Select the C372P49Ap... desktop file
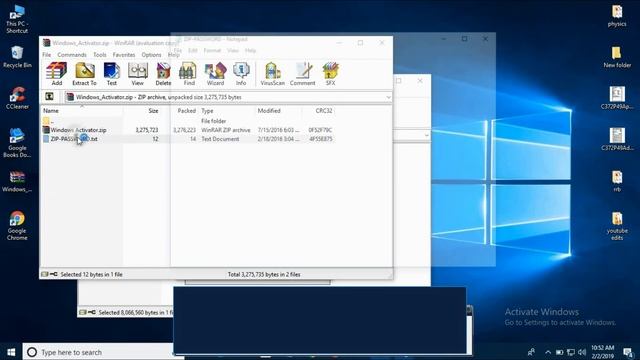This screenshot has height=360, width=640. (x=617, y=98)
